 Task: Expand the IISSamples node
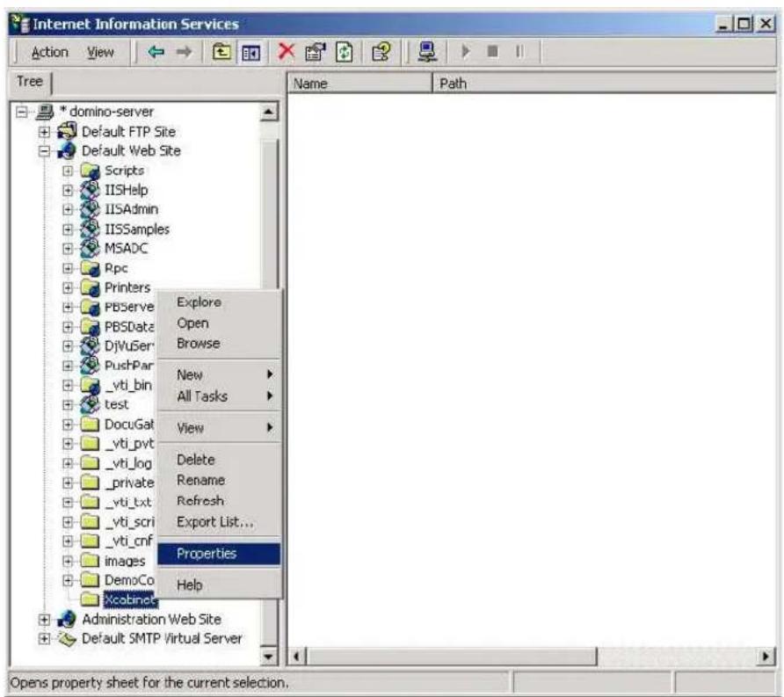click(x=68, y=229)
